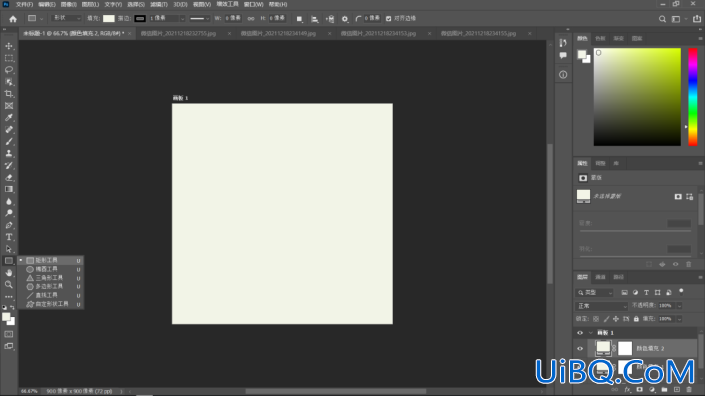Open the layer fill percentage dropdown
This screenshot has width=705, height=396.
click(679, 319)
